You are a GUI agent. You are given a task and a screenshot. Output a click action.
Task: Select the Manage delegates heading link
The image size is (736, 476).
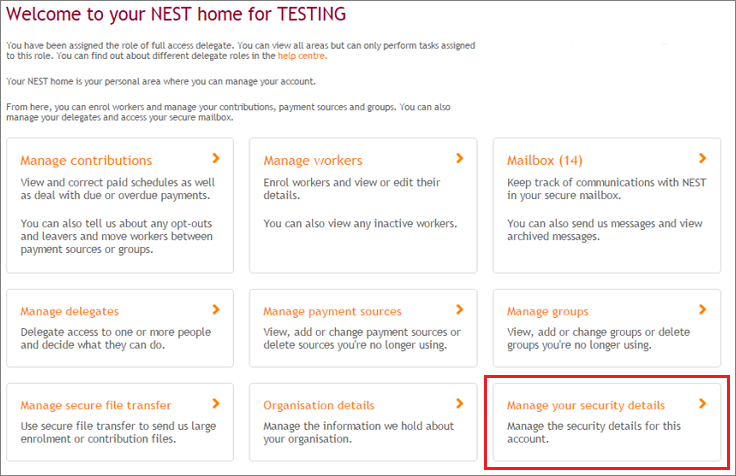point(69,311)
